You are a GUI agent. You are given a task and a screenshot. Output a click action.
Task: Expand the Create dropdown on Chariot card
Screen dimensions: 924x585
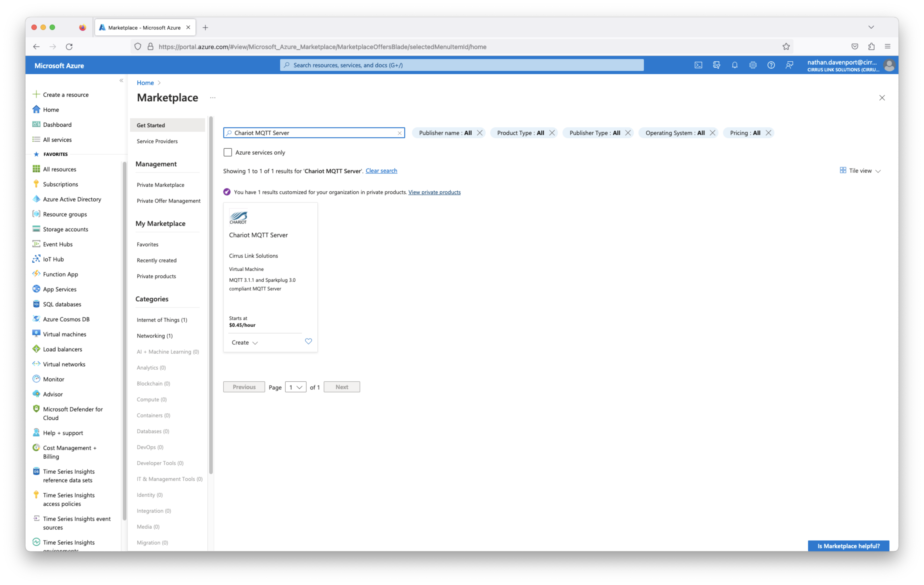[x=244, y=342]
